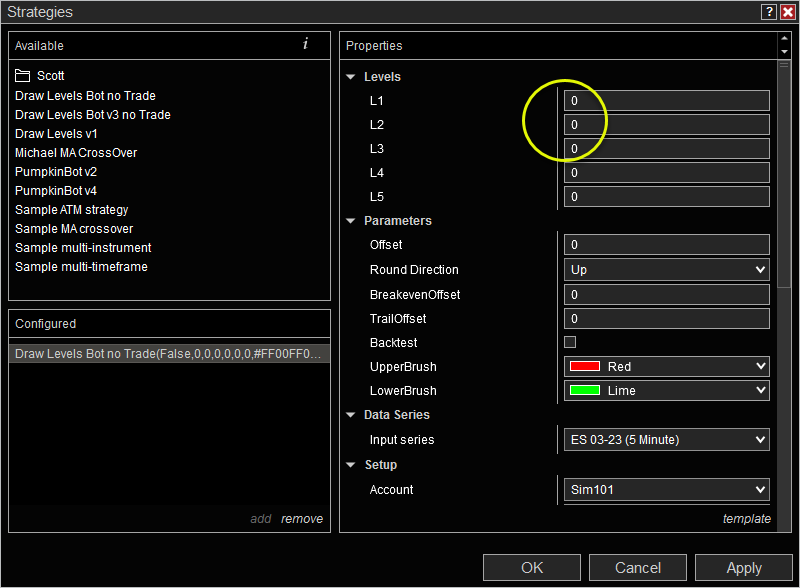The image size is (800, 588).
Task: Click the L5 input field
Action: click(x=666, y=197)
